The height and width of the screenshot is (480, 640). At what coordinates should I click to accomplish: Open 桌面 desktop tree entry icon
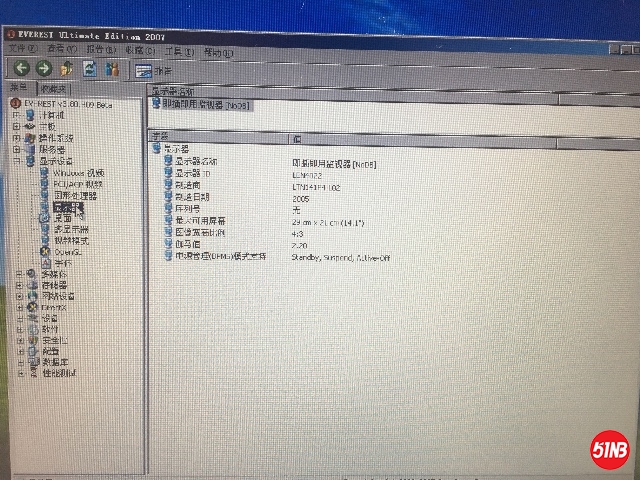(x=44, y=218)
